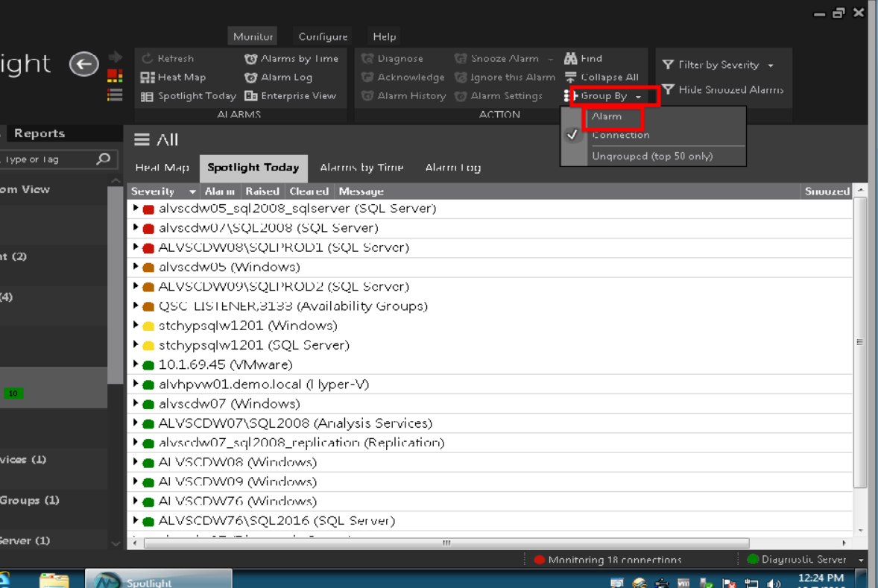The image size is (878, 588).
Task: Select alvhpvw01.demo.local (Hyper-V) row
Action: tap(490, 384)
